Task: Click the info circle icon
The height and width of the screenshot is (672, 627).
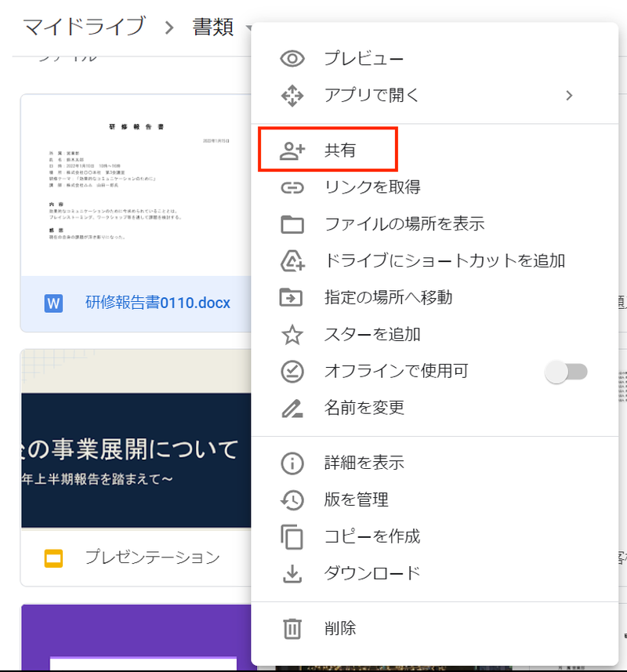Action: point(292,463)
